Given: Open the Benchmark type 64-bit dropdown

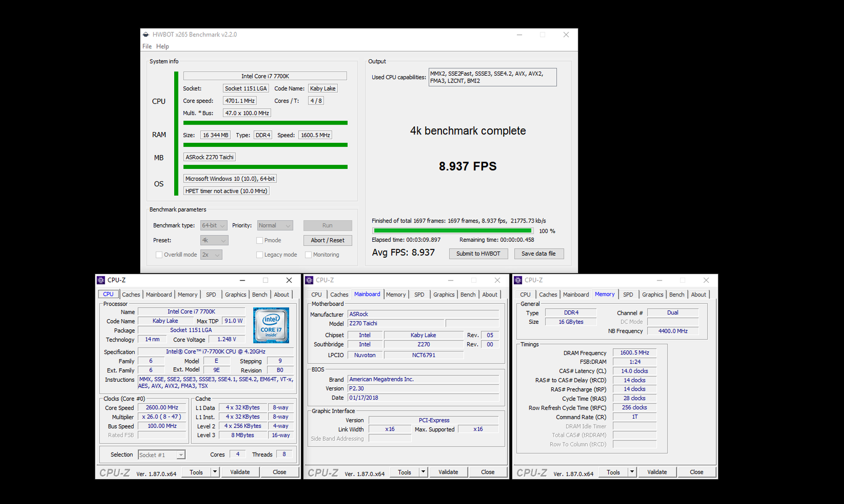Looking at the screenshot, I should 213,225.
